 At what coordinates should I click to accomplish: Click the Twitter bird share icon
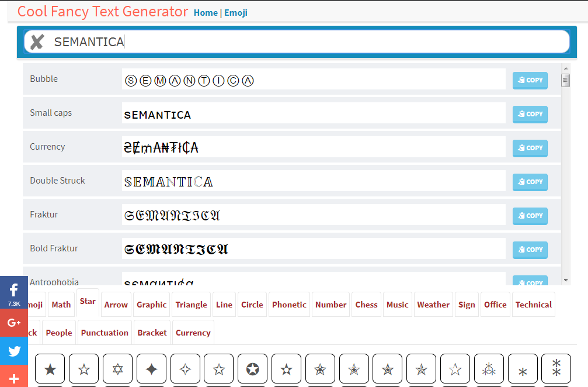tap(14, 351)
